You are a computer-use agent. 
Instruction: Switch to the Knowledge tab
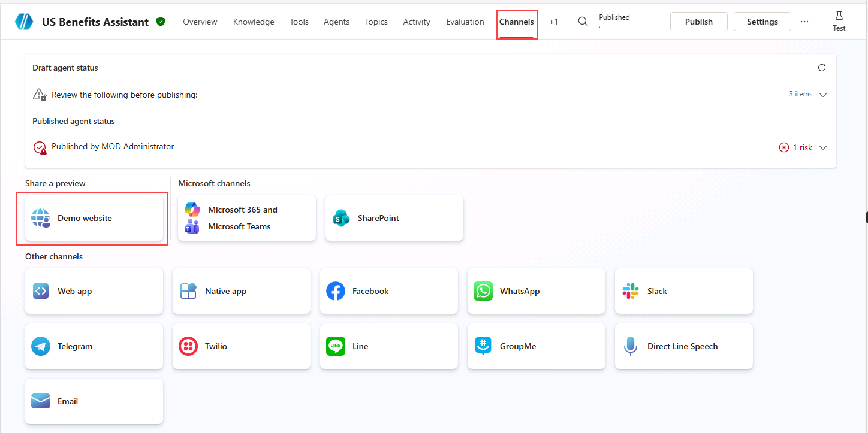[x=254, y=22]
